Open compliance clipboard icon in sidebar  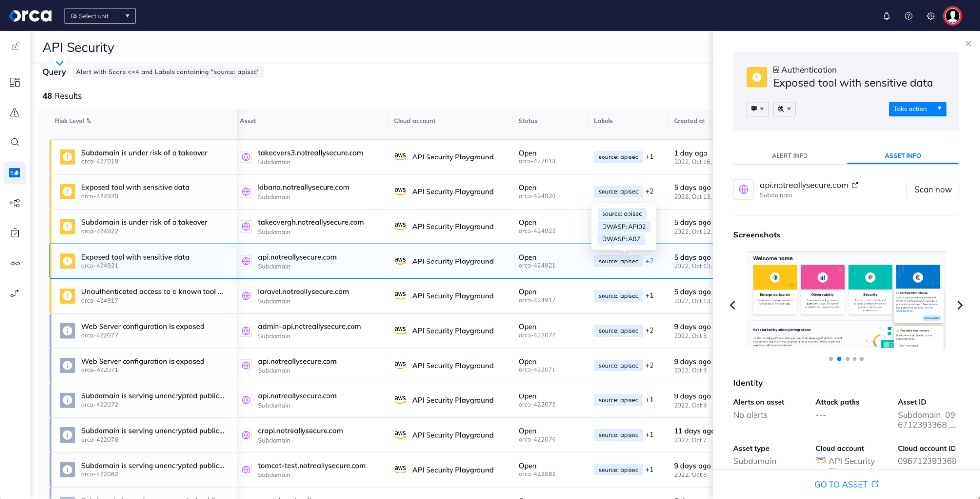coord(15,233)
